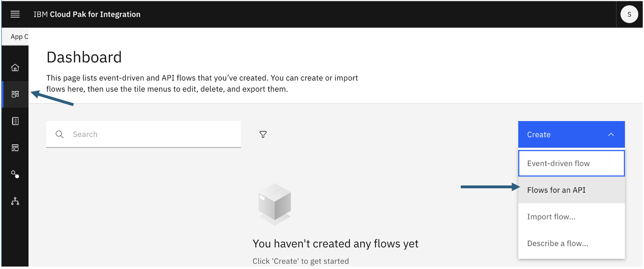Click the user avatar labeled S
Screen dimensions: 644x269
pyautogui.click(x=629, y=14)
